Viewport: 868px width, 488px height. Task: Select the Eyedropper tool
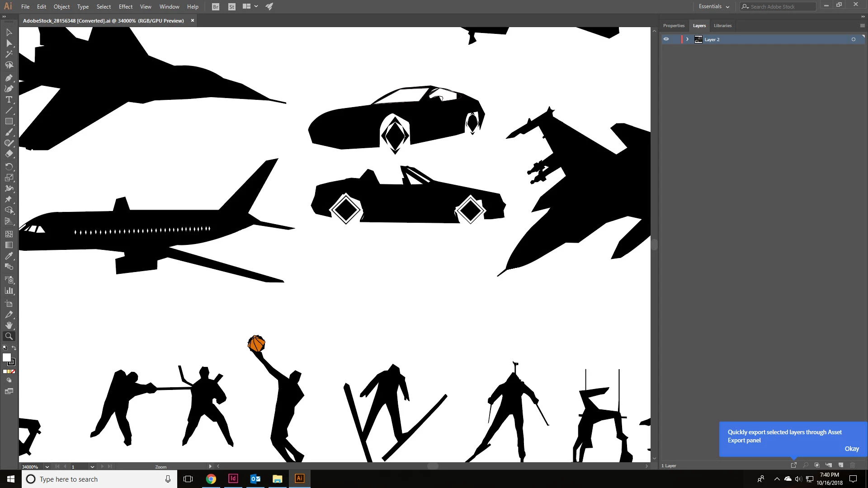[9, 256]
